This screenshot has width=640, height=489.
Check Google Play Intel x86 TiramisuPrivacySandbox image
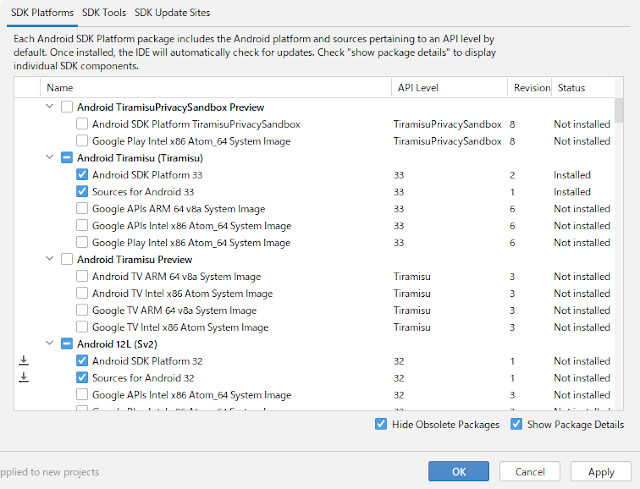click(82, 141)
